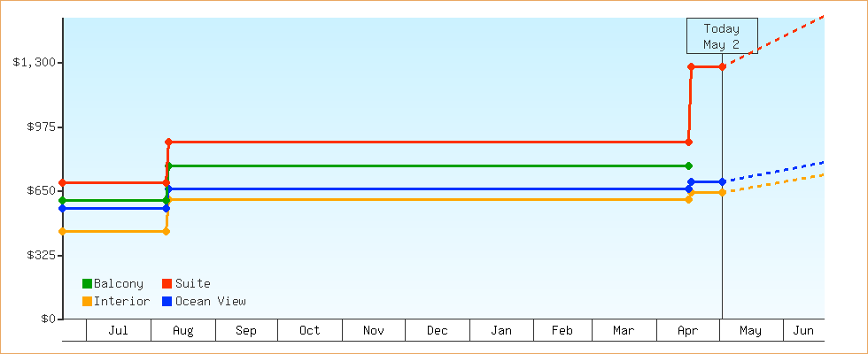Select the Dec month on the axis
Screen dimensions: 868x354
438,330
